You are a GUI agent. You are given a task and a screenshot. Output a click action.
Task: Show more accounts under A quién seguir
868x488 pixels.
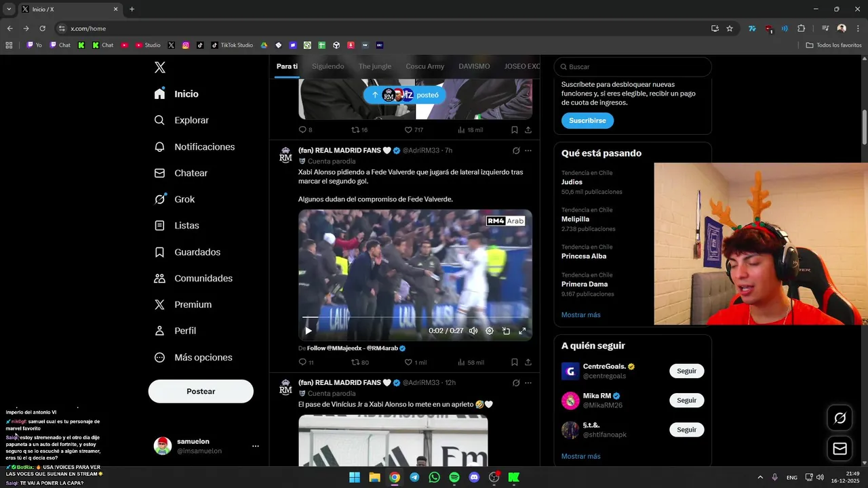coord(580,457)
